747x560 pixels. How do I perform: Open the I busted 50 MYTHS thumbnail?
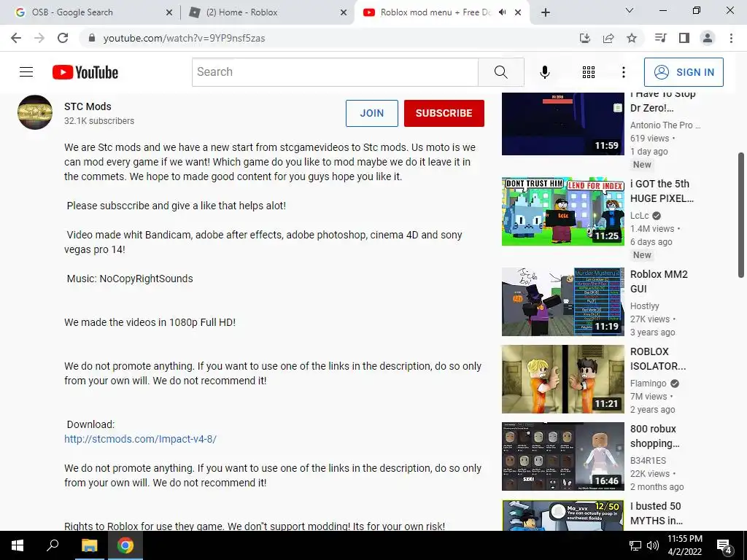[562, 515]
